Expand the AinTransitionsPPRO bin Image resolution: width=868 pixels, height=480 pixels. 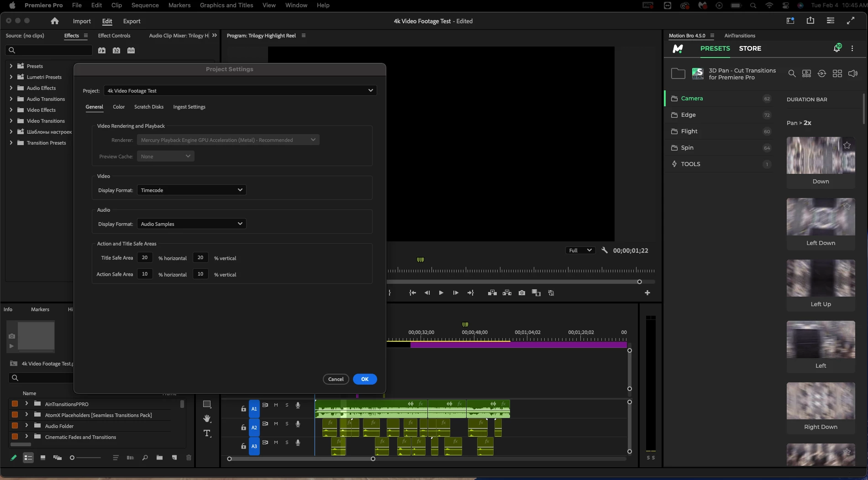pos(26,403)
